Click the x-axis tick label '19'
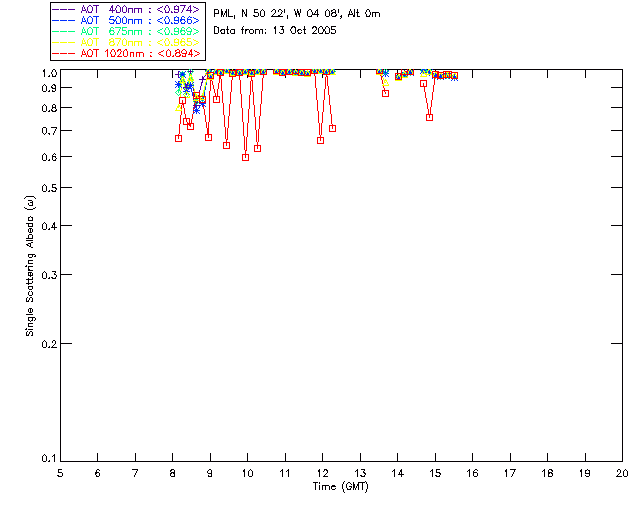The image size is (640, 512). 585,473
